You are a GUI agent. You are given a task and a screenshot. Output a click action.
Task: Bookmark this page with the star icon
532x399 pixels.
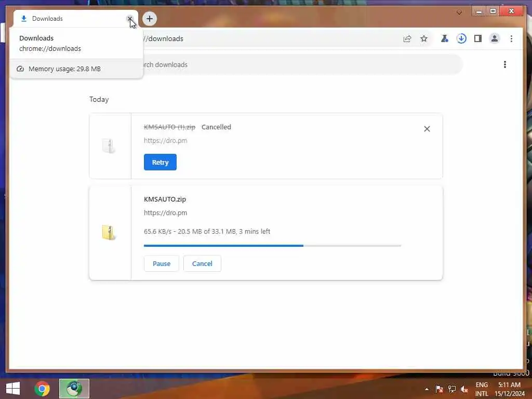click(x=424, y=38)
